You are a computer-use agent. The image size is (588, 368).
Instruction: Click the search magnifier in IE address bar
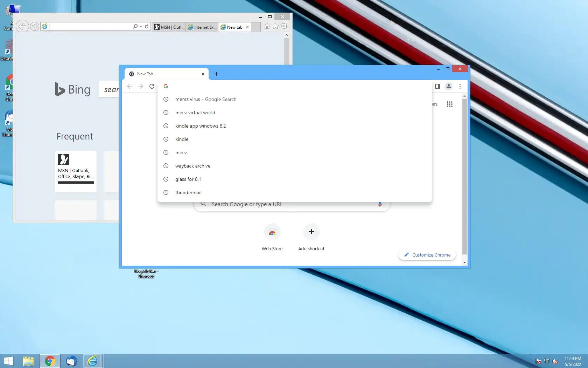point(135,26)
